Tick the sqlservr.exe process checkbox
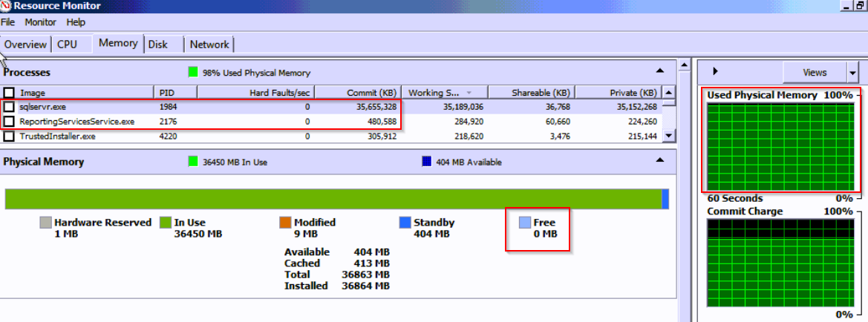The image size is (868, 322). tap(9, 107)
